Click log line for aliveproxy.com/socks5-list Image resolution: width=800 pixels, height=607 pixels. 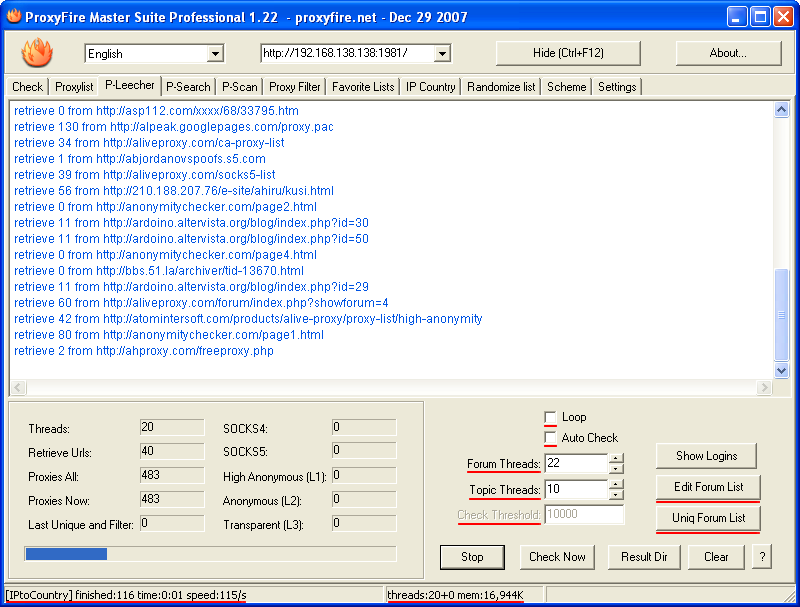[144, 175]
